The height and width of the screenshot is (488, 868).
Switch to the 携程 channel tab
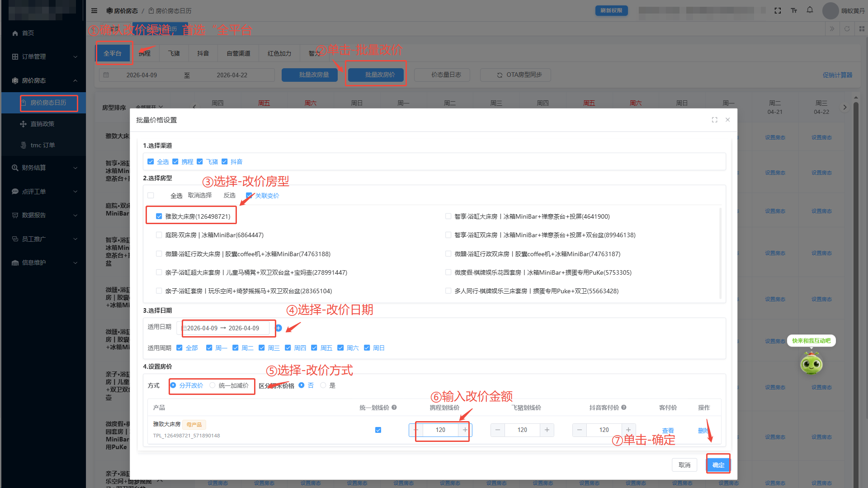click(145, 53)
